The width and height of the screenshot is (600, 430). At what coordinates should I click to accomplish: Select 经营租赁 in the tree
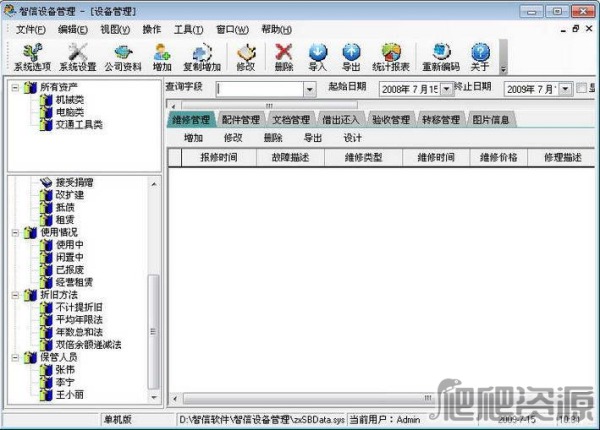[75, 282]
